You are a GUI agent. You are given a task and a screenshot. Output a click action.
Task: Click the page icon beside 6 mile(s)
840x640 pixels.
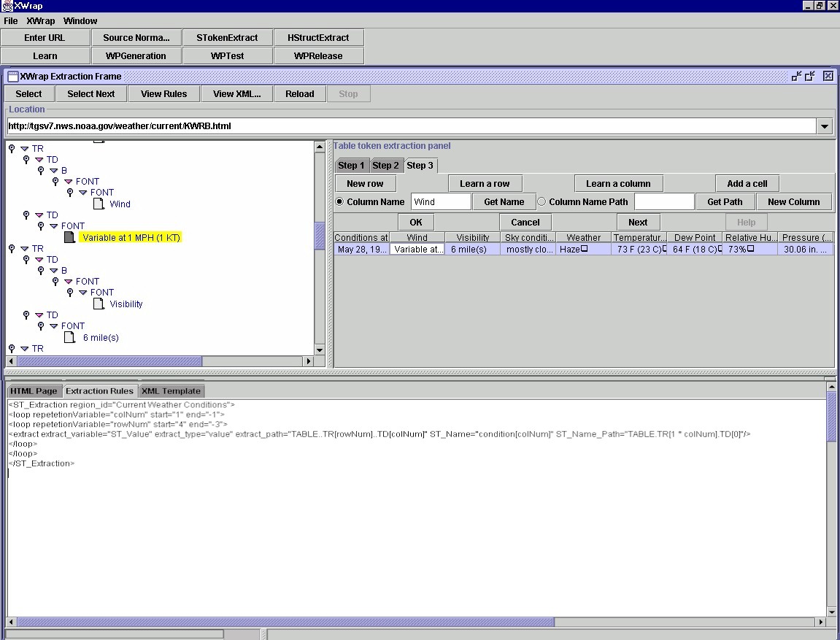click(69, 338)
